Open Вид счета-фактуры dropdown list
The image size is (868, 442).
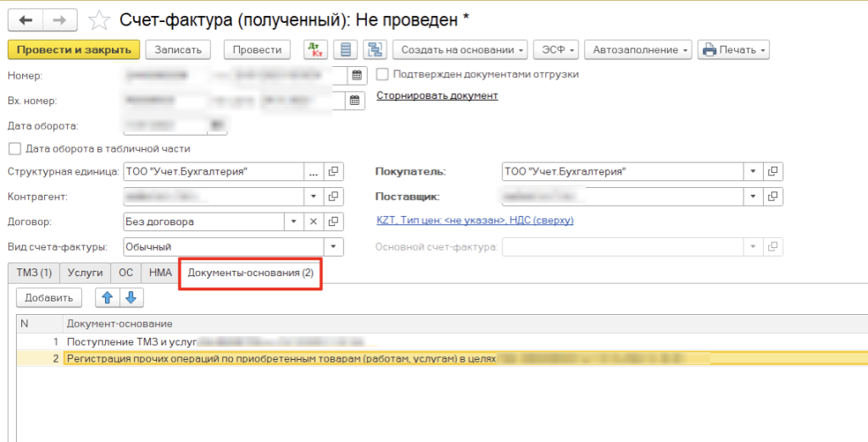coord(334,247)
